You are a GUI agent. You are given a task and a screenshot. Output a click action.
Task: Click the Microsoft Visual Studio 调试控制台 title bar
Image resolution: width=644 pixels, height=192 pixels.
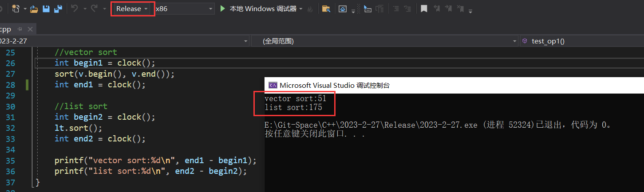pyautogui.click(x=454, y=85)
